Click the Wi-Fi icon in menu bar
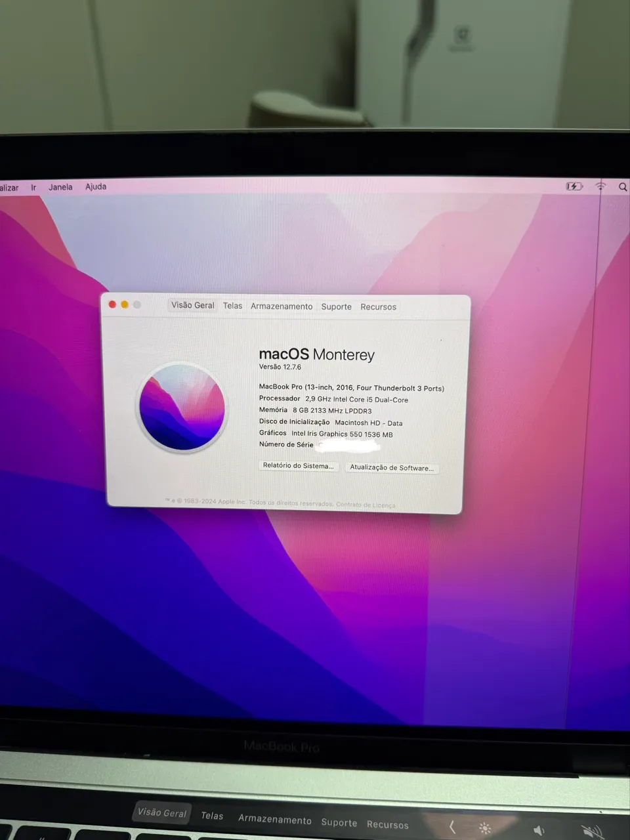The image size is (630, 840). tap(600, 186)
